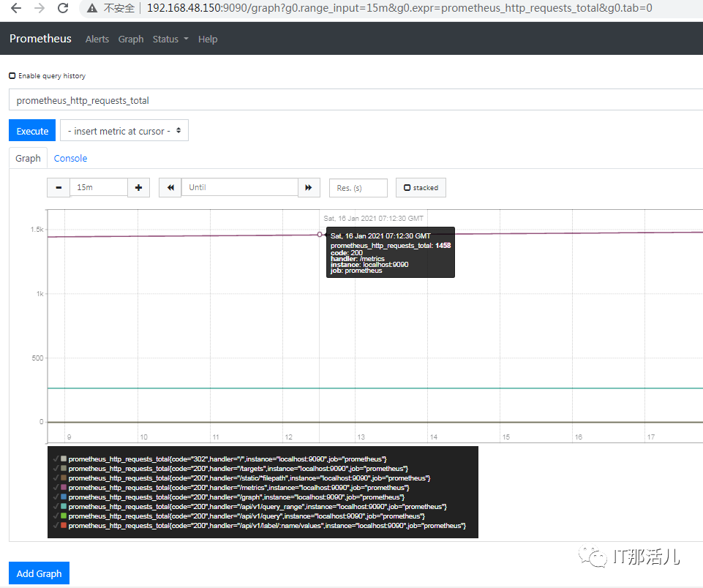This screenshot has width=703, height=588.
Task: Click the Prometheus brand link
Action: click(x=40, y=39)
